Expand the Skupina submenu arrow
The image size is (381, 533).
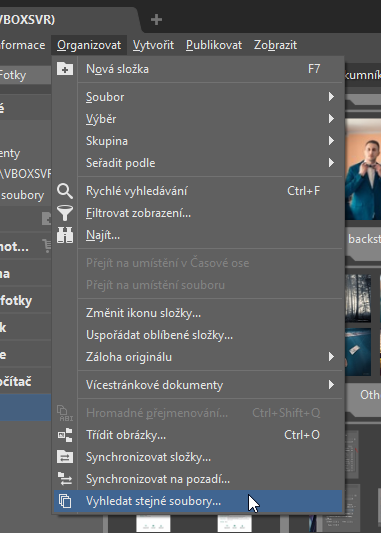point(331,141)
